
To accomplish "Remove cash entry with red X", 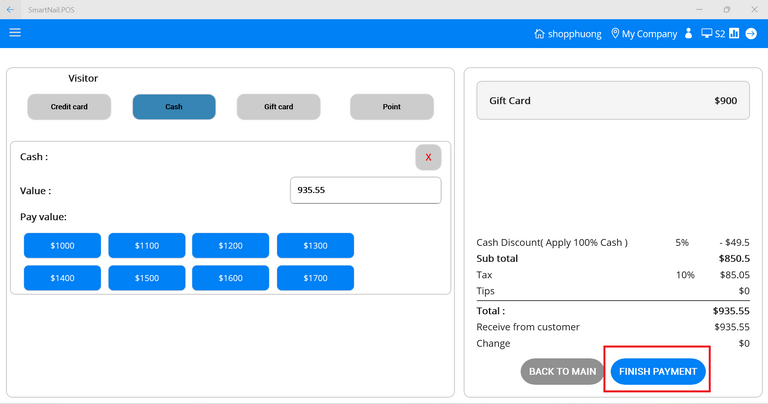I will click(x=428, y=157).
